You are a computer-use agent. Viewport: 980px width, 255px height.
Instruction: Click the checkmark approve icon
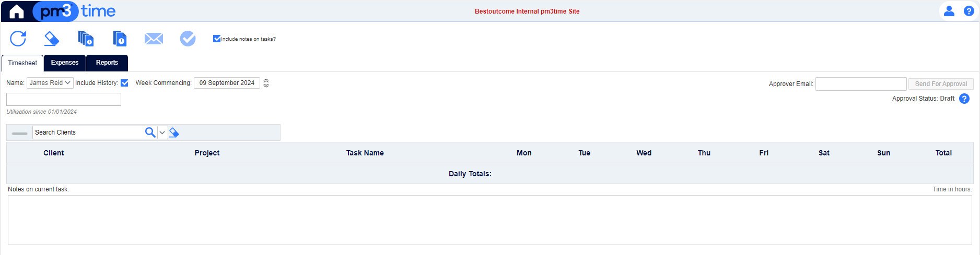click(x=188, y=39)
